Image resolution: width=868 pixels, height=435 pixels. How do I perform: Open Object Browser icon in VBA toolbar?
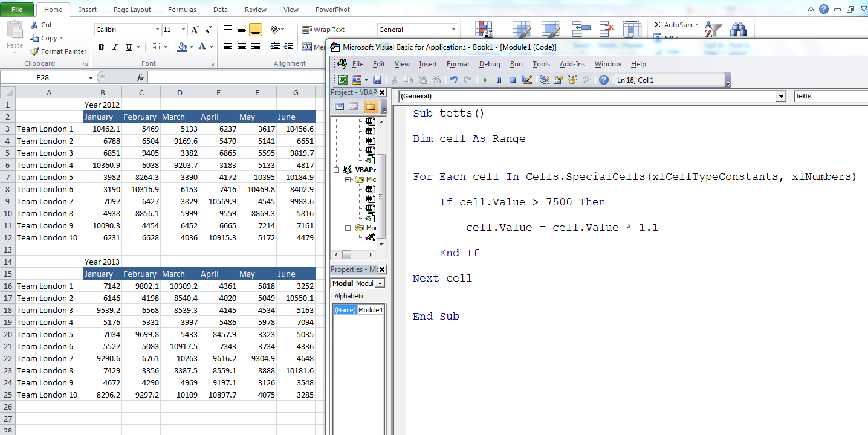click(x=572, y=80)
